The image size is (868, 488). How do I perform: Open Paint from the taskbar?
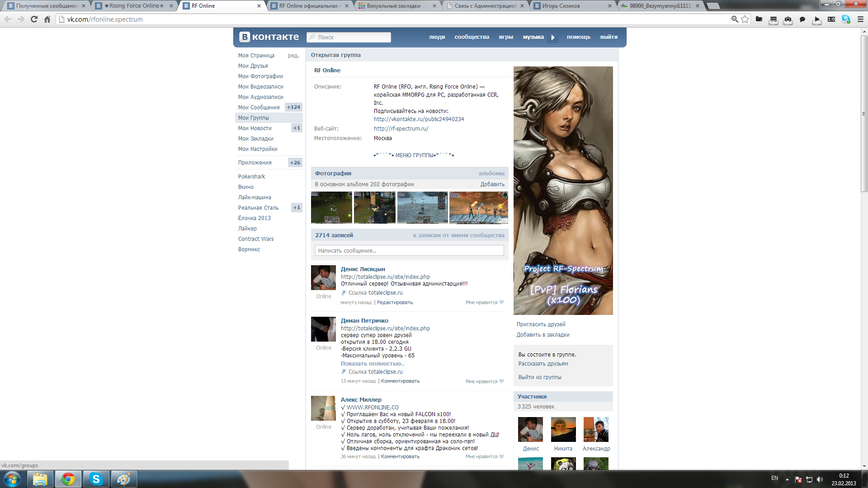coord(124,479)
